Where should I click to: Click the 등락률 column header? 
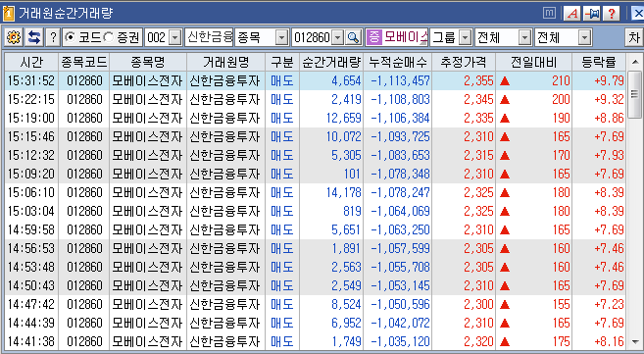[x=599, y=62]
